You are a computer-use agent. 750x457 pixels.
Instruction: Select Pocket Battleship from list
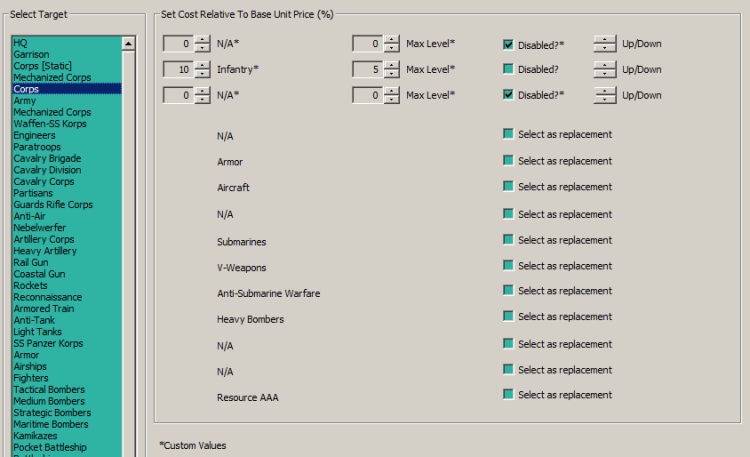coord(52,447)
